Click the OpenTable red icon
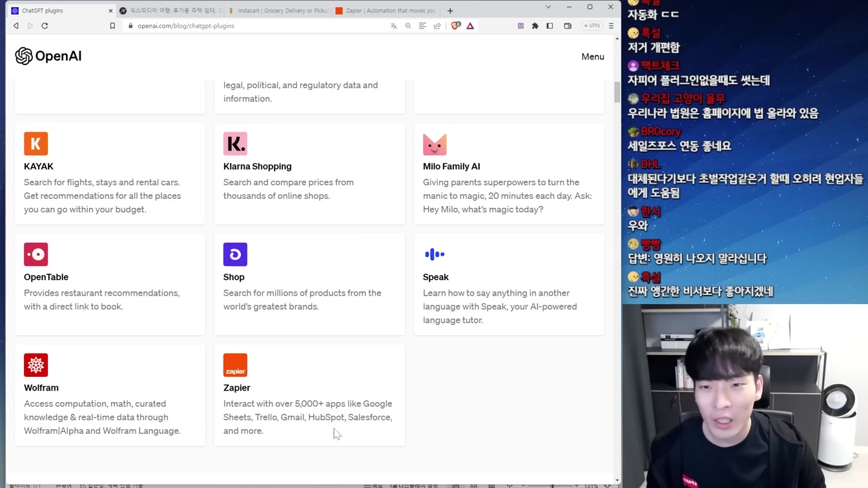 point(36,254)
